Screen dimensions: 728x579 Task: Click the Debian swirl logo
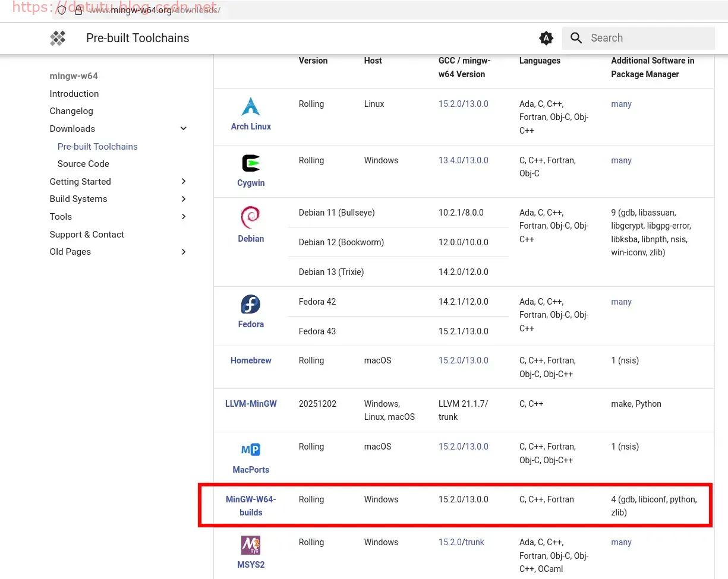click(x=251, y=217)
